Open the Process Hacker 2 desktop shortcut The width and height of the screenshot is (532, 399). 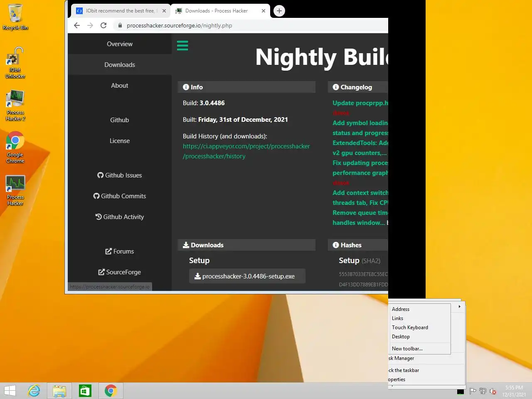15,106
